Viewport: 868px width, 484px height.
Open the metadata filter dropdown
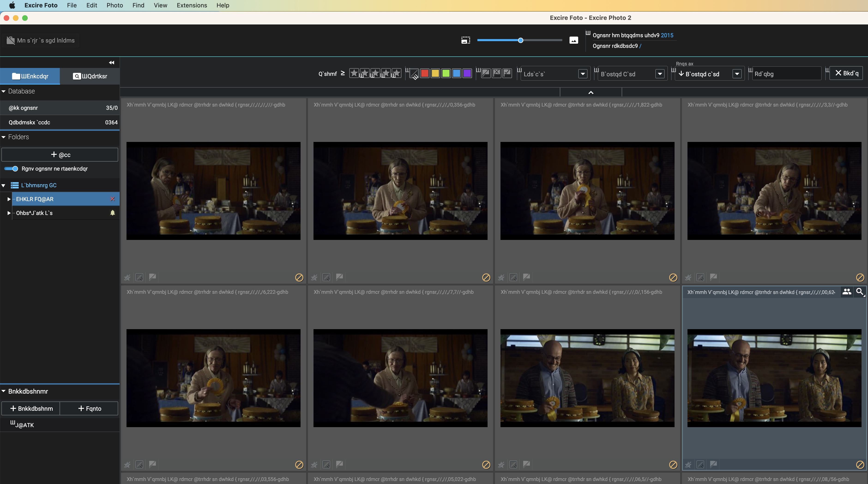(x=583, y=74)
